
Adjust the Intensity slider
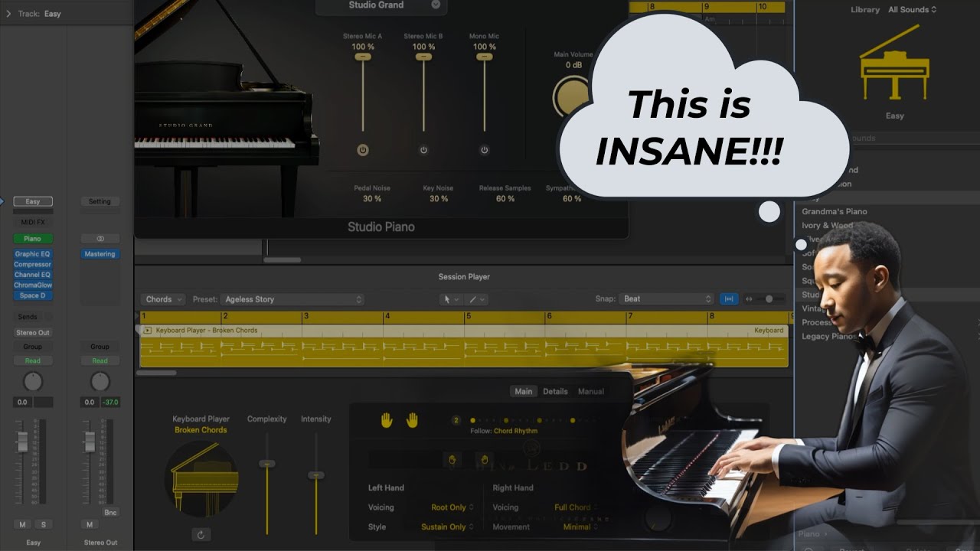[315, 475]
